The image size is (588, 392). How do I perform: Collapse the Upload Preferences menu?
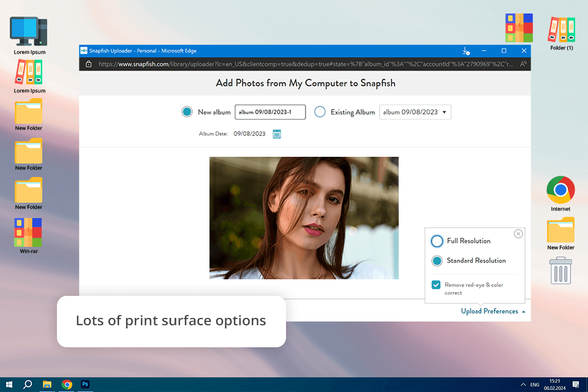[x=492, y=311]
